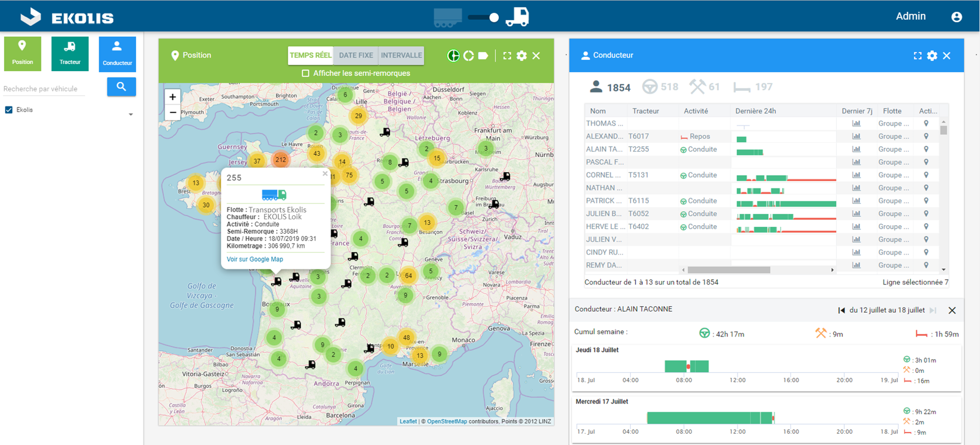Click the Mercredi 17 Juillet activity bar
The height and width of the screenshot is (445, 980).
[711, 418]
